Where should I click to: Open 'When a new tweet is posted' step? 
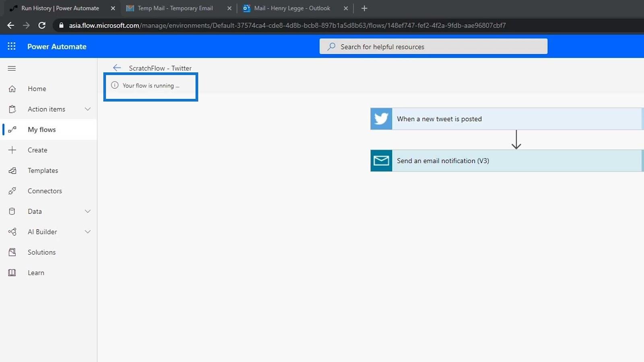point(507,119)
